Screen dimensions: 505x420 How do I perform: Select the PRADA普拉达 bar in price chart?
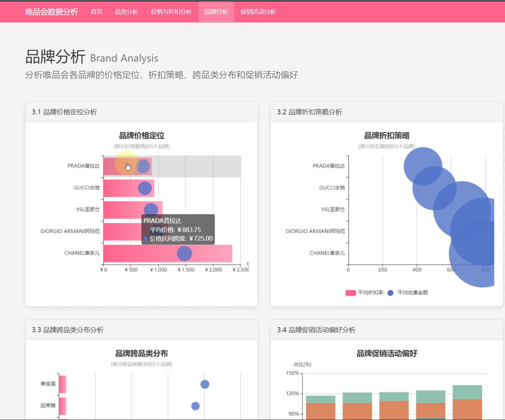(x=126, y=166)
